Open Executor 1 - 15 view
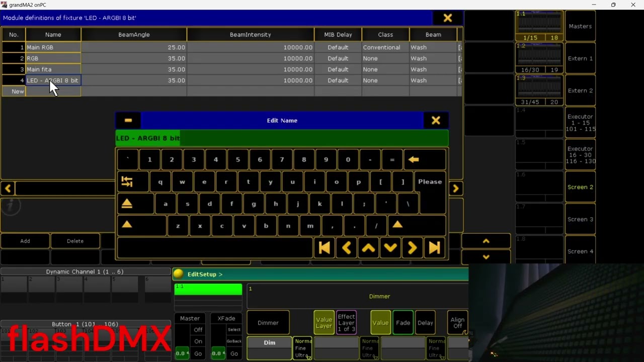The width and height of the screenshot is (644, 362). coord(580,123)
